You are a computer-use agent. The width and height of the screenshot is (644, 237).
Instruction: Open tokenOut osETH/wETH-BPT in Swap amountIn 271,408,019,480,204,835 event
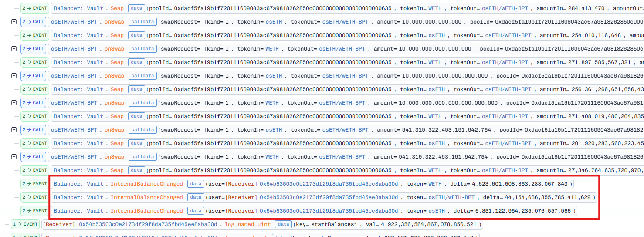tap(505, 116)
